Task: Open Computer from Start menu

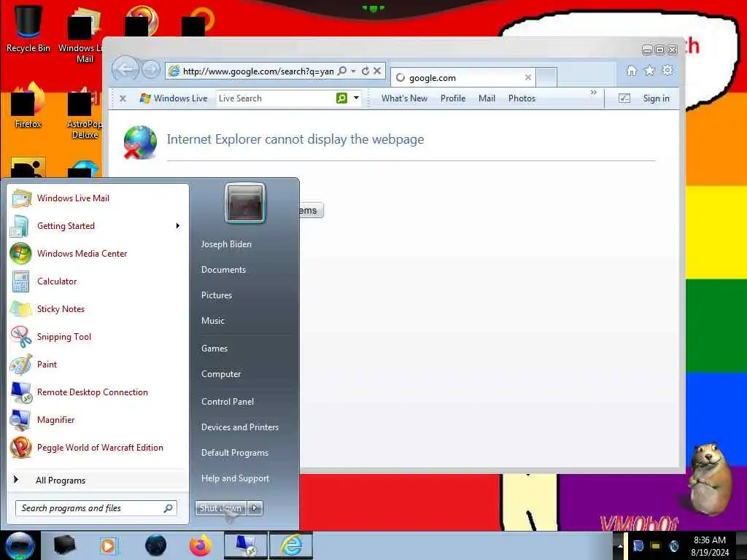Action: 221,374
